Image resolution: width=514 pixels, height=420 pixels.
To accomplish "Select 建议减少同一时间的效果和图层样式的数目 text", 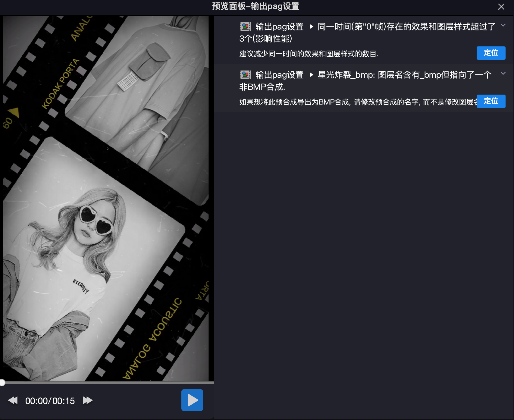I will click(x=309, y=54).
